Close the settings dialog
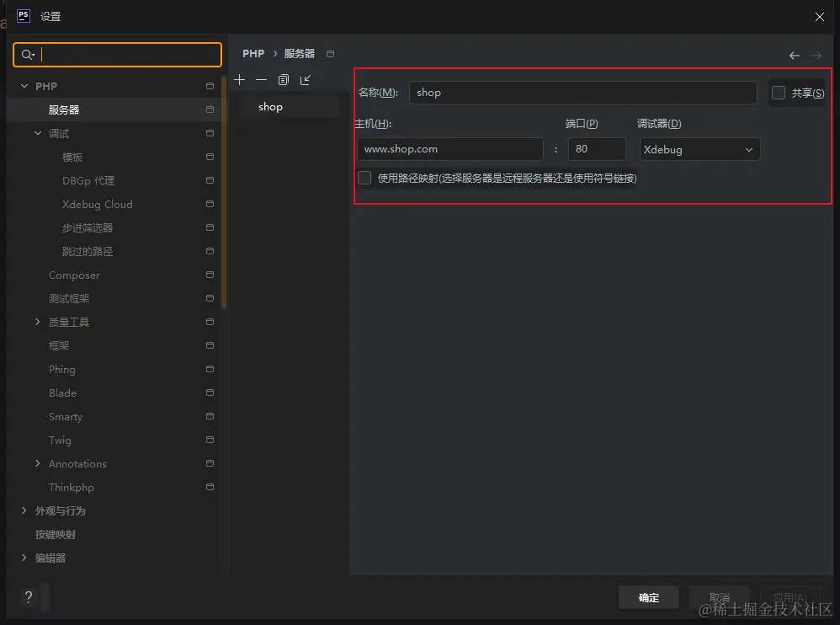This screenshot has width=840, height=625. click(x=820, y=17)
